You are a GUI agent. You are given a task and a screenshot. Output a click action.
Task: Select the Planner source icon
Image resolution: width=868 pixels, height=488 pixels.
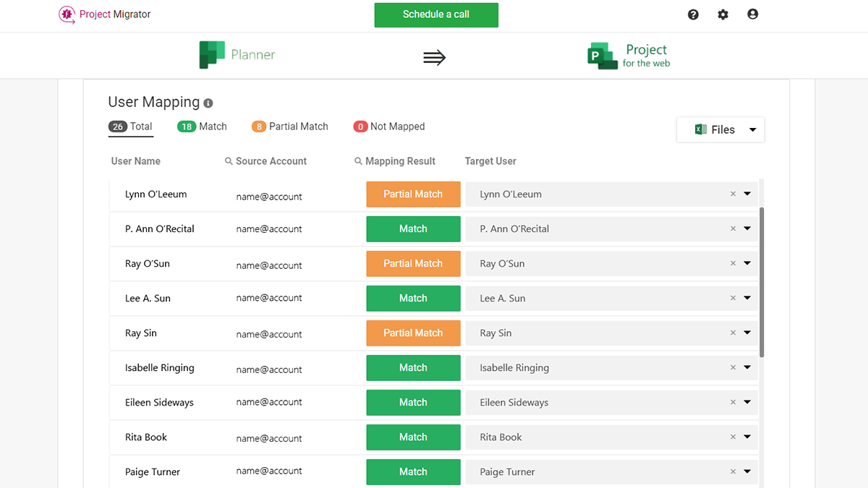point(212,54)
